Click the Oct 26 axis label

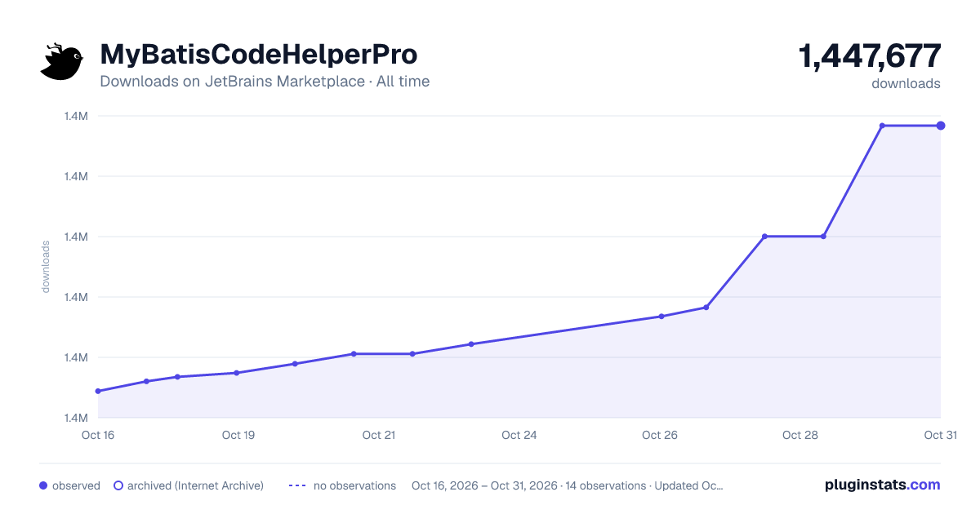(x=660, y=435)
